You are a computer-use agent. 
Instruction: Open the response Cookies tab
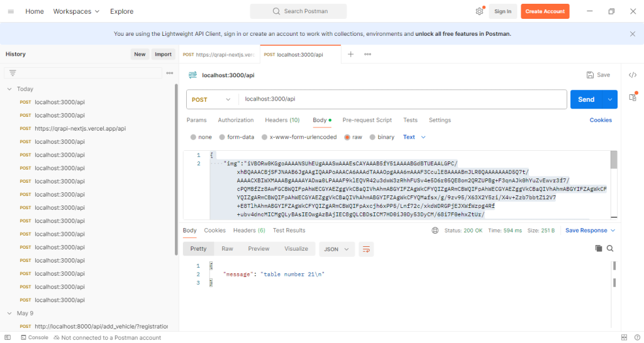pos(215,231)
